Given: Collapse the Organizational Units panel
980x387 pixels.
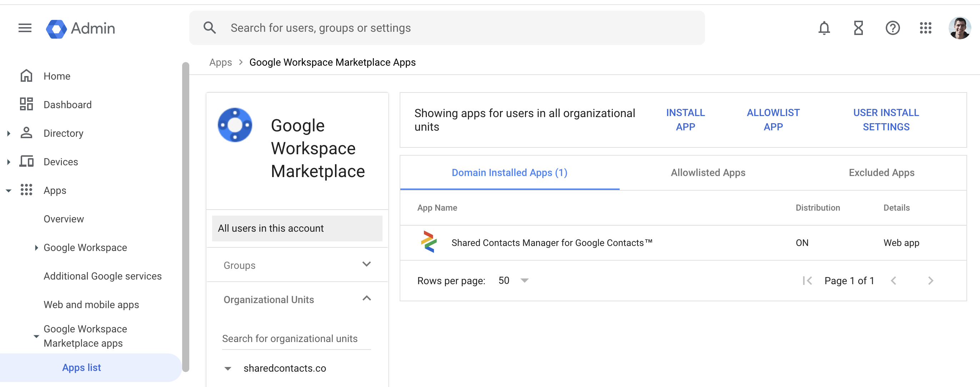Looking at the screenshot, I should (366, 299).
